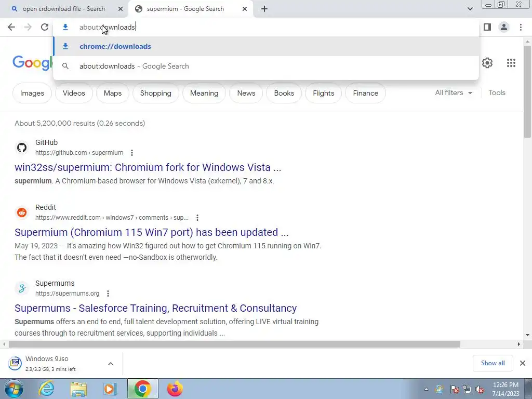532x399 pixels.
Task: Click the vertical page scrollbar
Action: (527, 91)
